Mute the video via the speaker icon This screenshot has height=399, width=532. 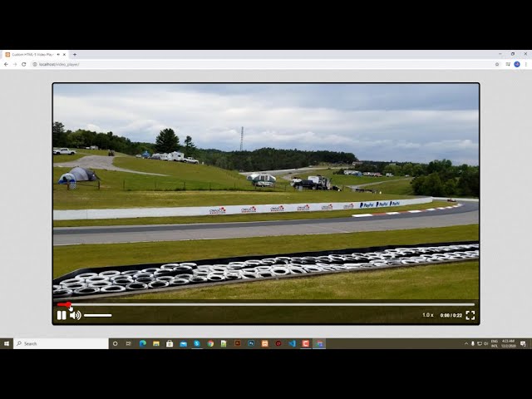pyautogui.click(x=76, y=315)
